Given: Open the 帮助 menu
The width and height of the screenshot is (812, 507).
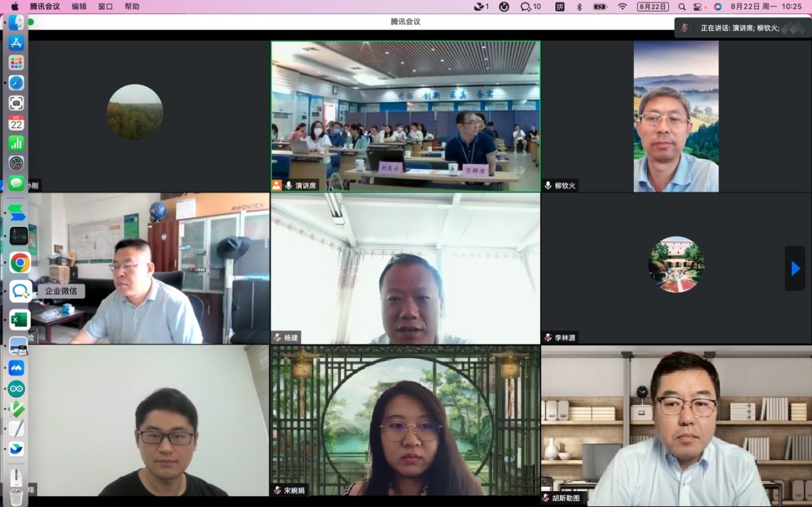Looking at the screenshot, I should tap(132, 7).
